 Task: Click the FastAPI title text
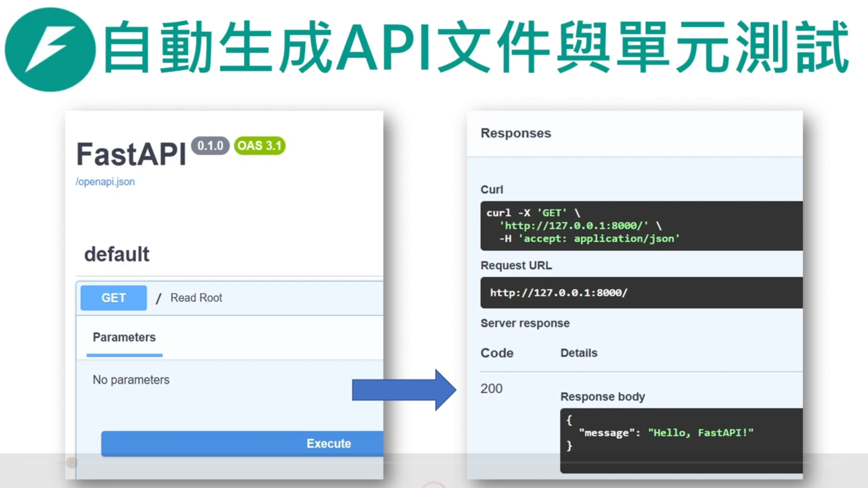[131, 154]
